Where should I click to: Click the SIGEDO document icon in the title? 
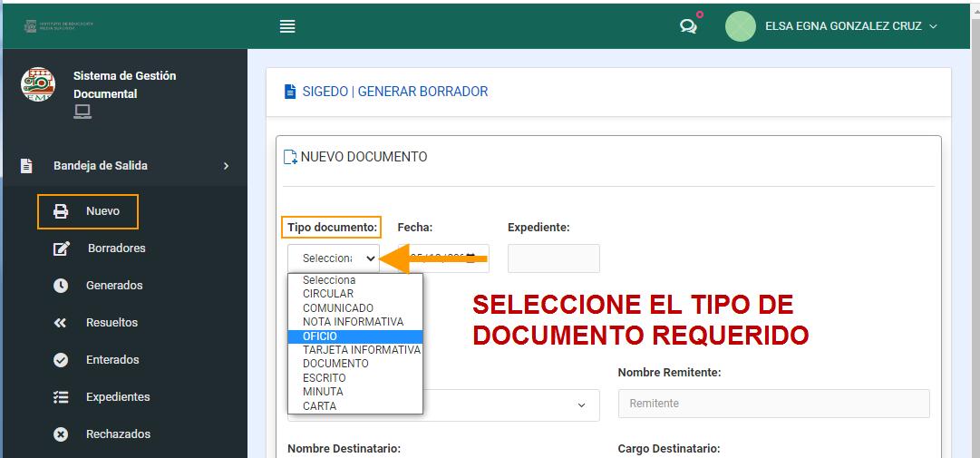[x=290, y=92]
